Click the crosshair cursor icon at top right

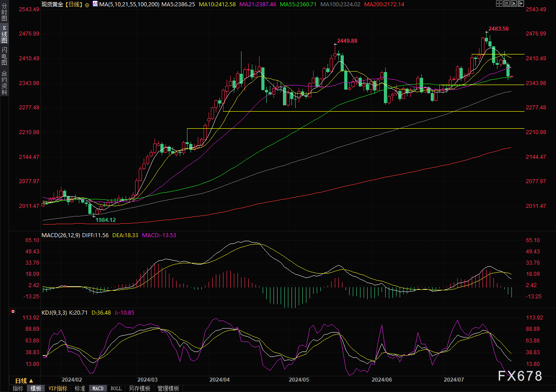point(499,4)
